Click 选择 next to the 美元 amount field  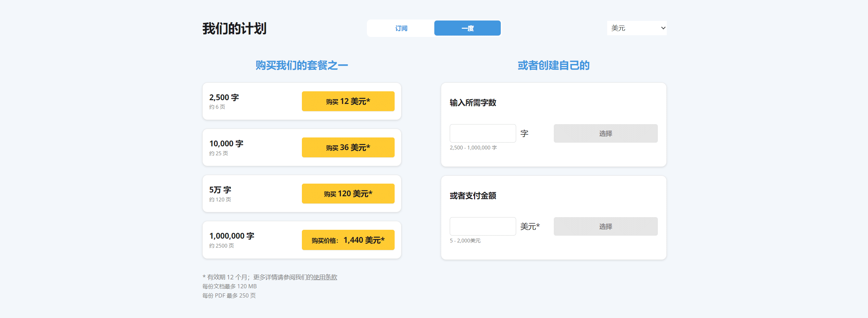point(605,226)
